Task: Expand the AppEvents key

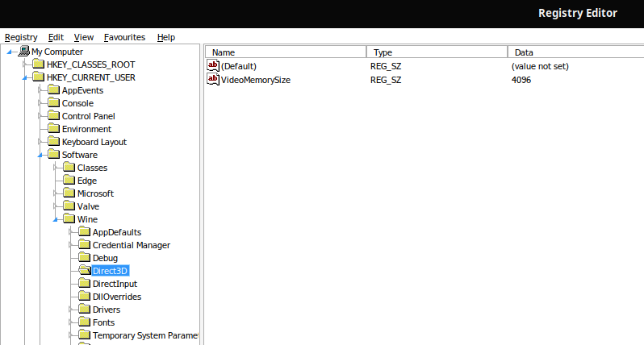Action: pyautogui.click(x=40, y=90)
